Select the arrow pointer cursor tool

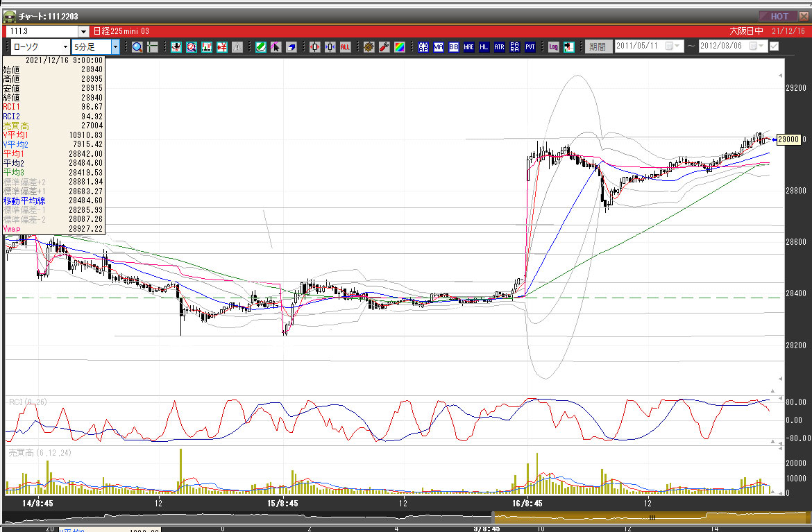[276, 47]
